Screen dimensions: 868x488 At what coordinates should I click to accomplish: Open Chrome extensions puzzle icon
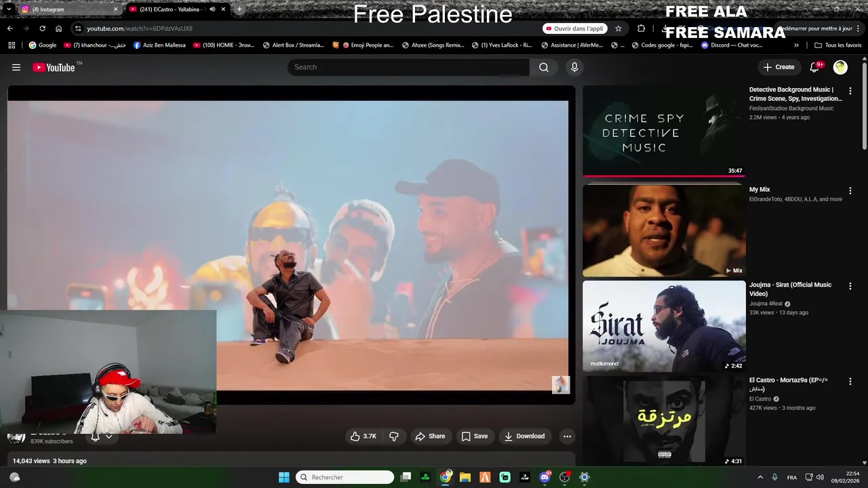641,28
